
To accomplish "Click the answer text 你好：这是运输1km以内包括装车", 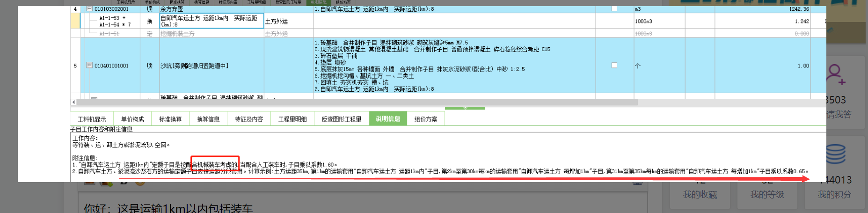I will point(168,208).
